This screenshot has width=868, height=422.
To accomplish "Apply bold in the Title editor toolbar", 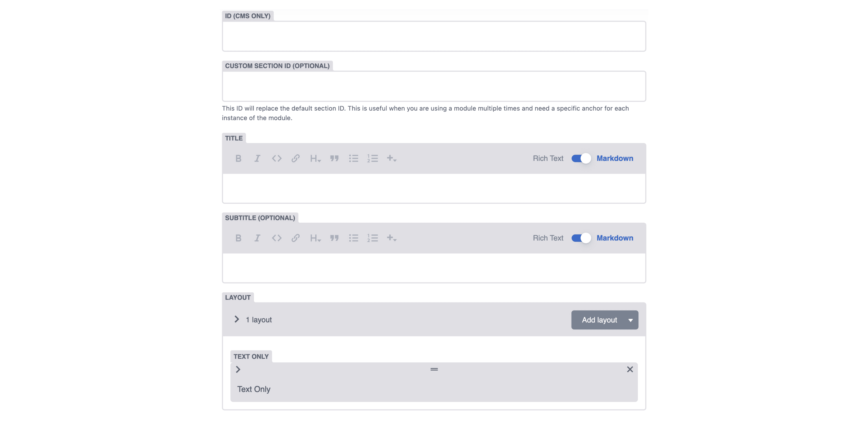I will 238,158.
